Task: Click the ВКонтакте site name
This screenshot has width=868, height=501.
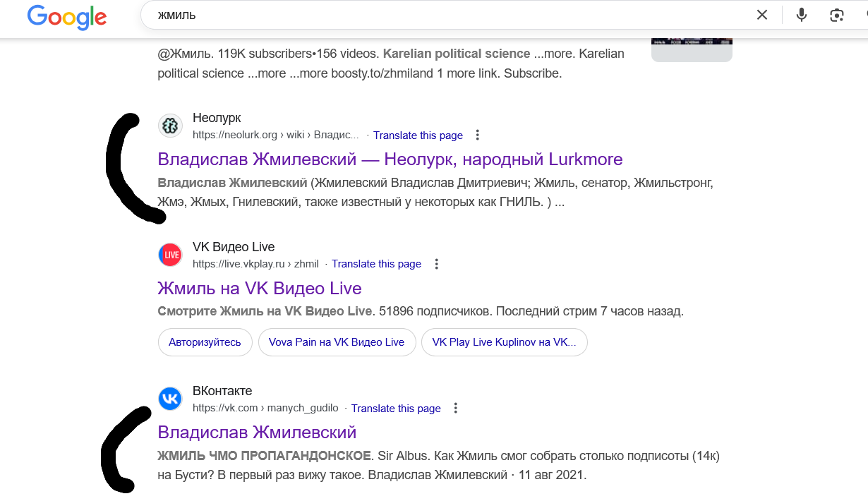Action: point(222,391)
